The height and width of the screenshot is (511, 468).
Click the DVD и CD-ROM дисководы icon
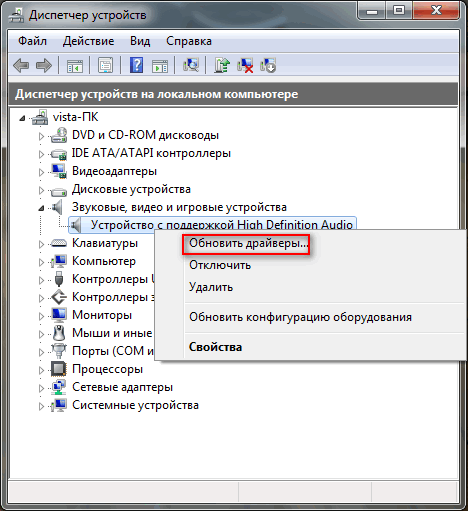[59, 135]
